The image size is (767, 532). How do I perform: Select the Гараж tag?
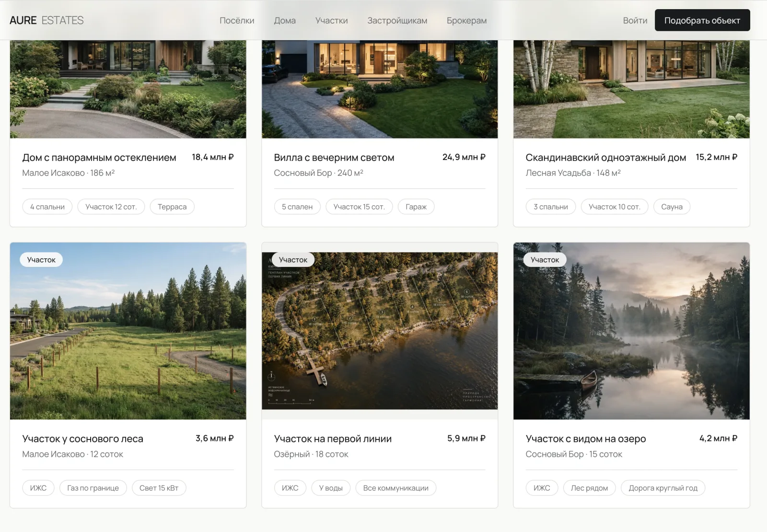click(416, 207)
